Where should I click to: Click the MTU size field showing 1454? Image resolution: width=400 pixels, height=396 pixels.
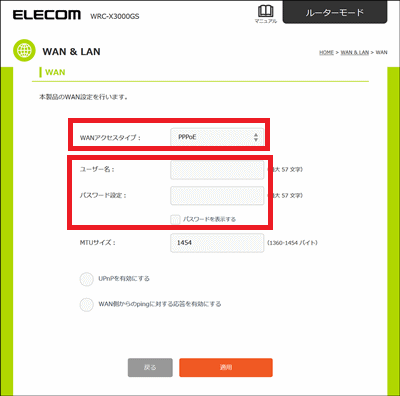click(217, 243)
